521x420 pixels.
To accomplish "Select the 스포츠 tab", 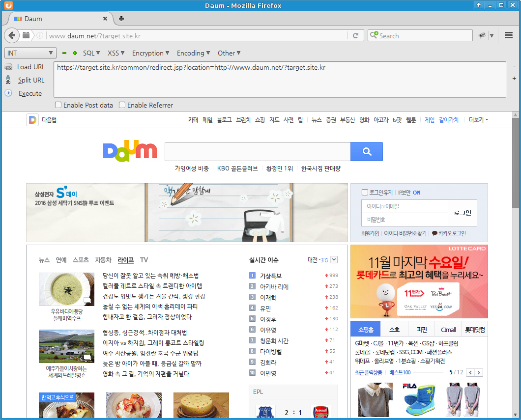I will pos(81,260).
